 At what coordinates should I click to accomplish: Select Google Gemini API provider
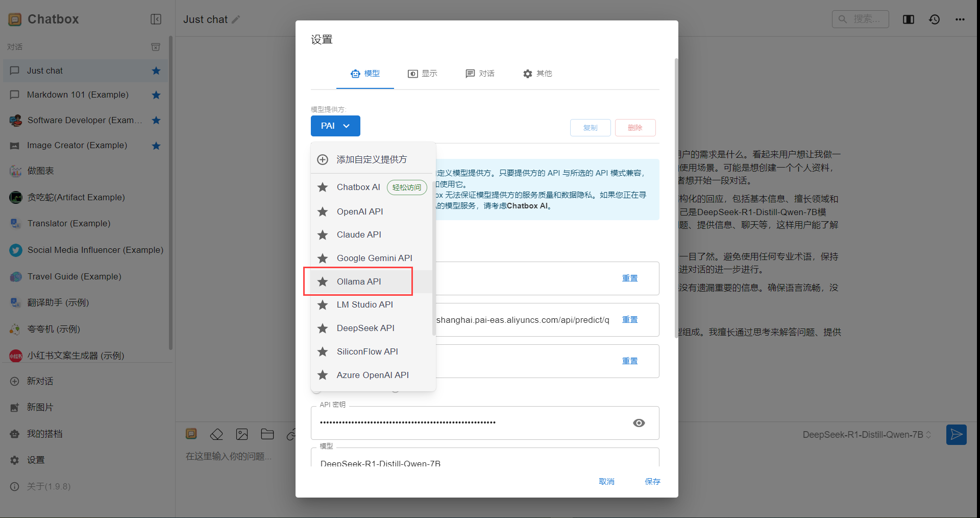click(x=372, y=258)
